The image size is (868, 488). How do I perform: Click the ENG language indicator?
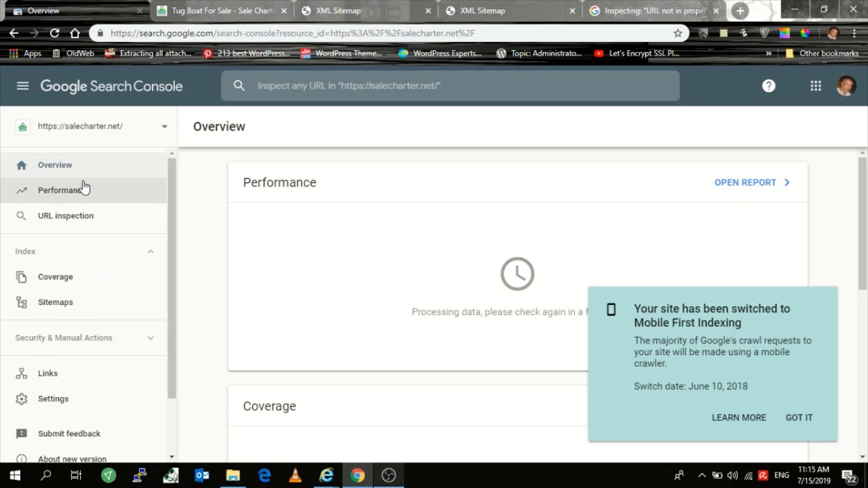[x=781, y=476]
